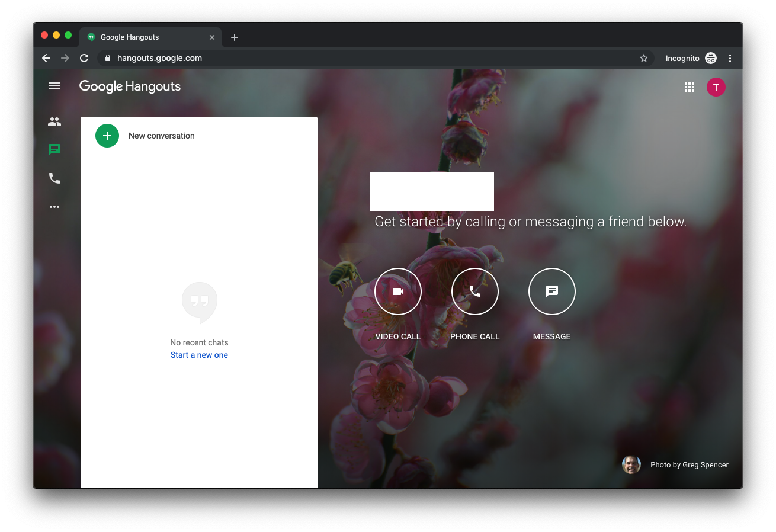
Task: Reload the Hangouts page
Action: [84, 58]
